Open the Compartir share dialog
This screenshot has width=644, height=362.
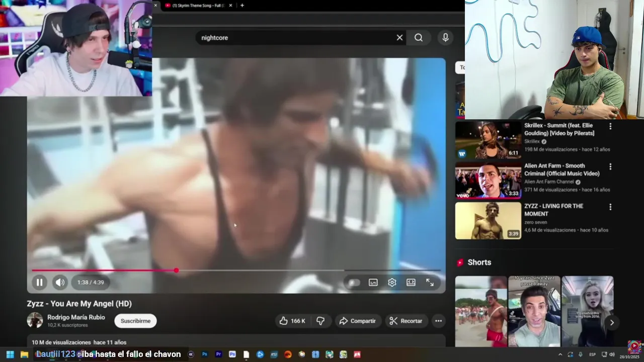[x=357, y=321]
